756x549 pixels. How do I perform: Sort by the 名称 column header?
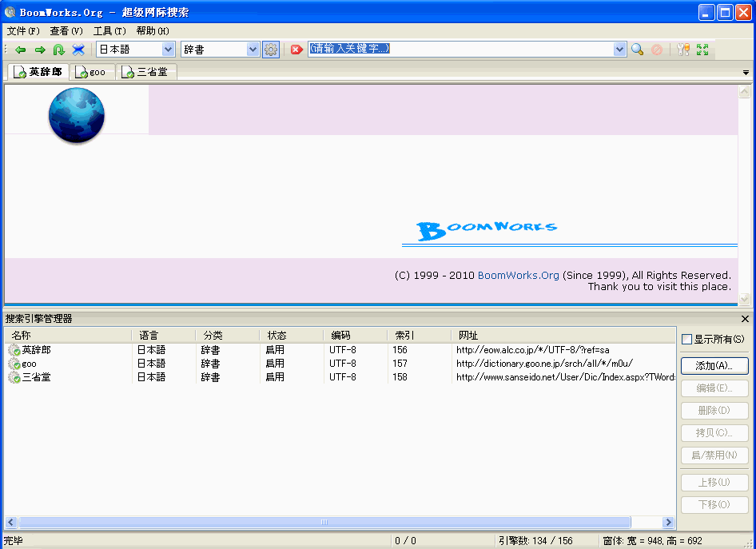tap(68, 335)
